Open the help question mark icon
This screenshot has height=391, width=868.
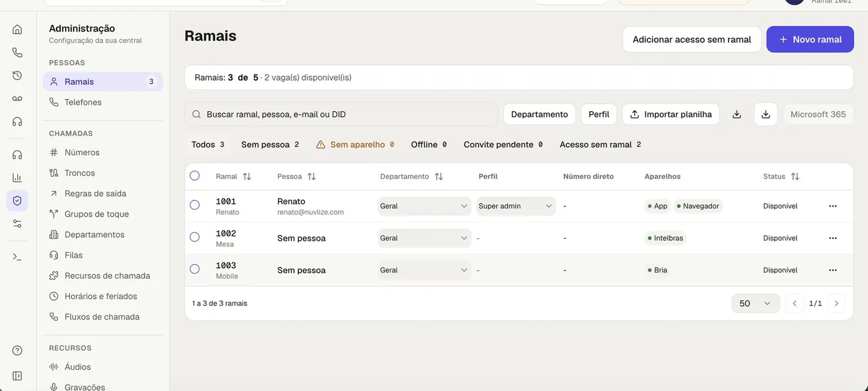coord(17,351)
